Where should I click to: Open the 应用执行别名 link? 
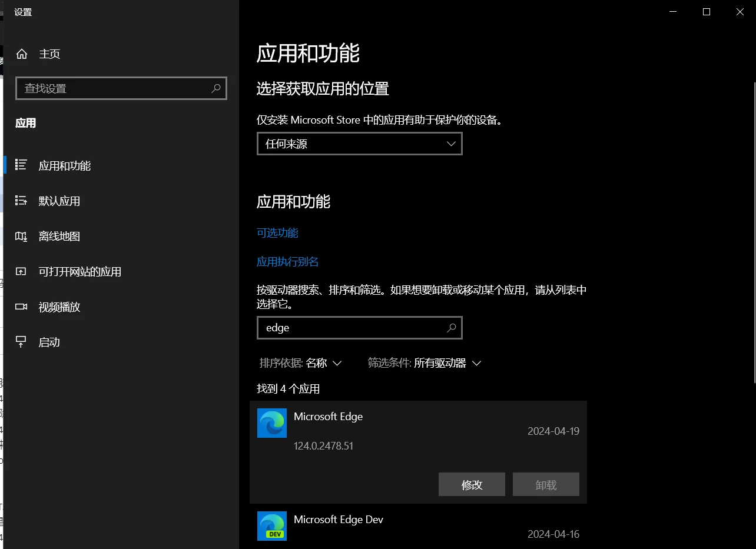click(x=287, y=261)
